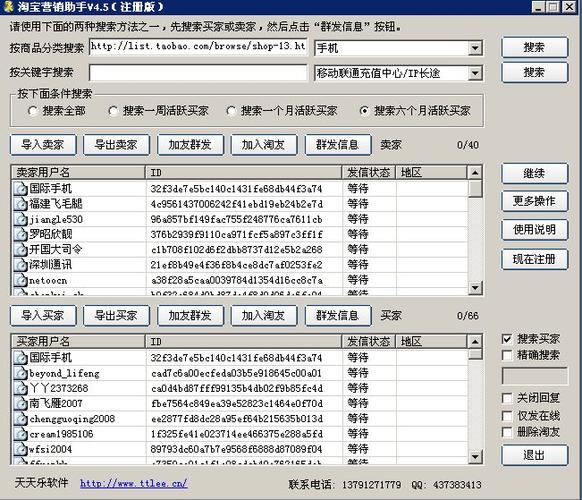
Task: Click buyer list scrollbar down arrow
Action: 475,457
